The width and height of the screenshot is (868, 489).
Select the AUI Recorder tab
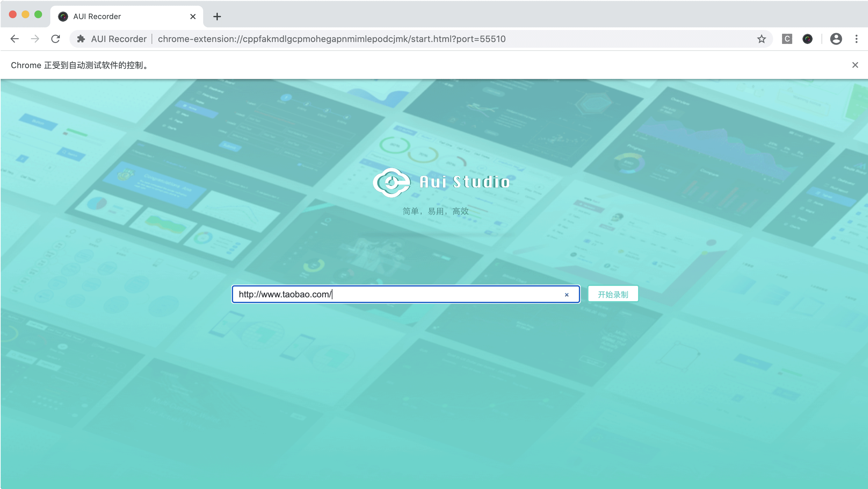[x=127, y=17]
